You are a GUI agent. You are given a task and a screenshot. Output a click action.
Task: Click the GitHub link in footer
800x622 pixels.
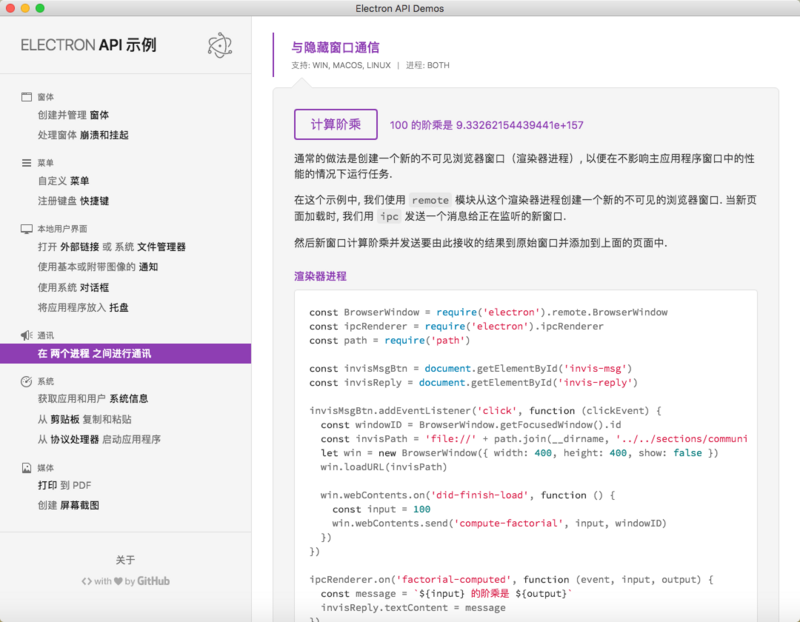153,581
